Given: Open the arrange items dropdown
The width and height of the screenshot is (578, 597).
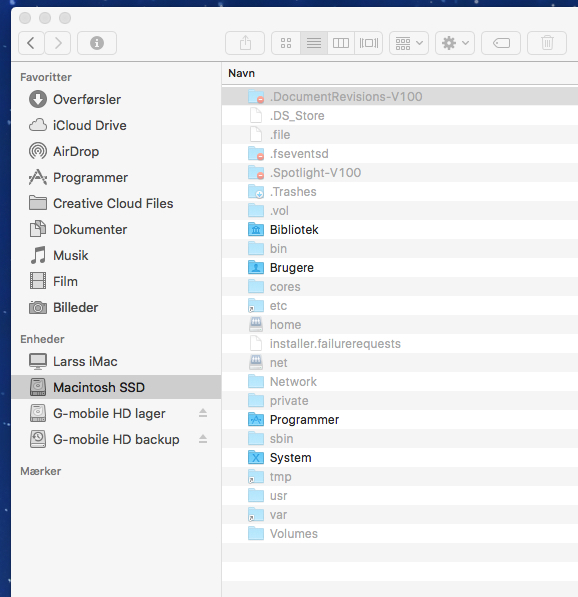Looking at the screenshot, I should [409, 43].
